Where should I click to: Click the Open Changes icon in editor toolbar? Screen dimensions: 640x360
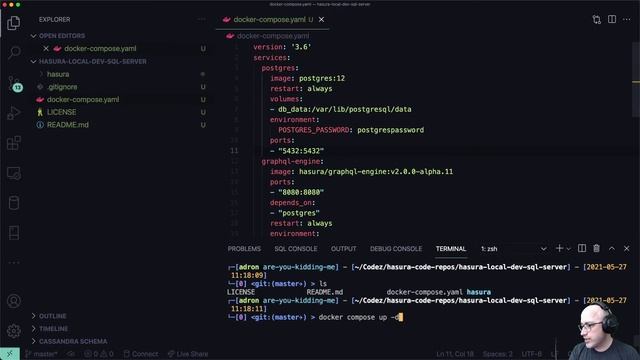tap(596, 19)
